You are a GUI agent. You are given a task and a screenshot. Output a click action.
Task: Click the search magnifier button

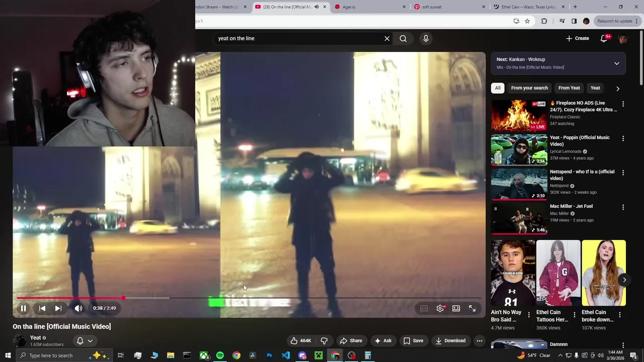(403, 38)
